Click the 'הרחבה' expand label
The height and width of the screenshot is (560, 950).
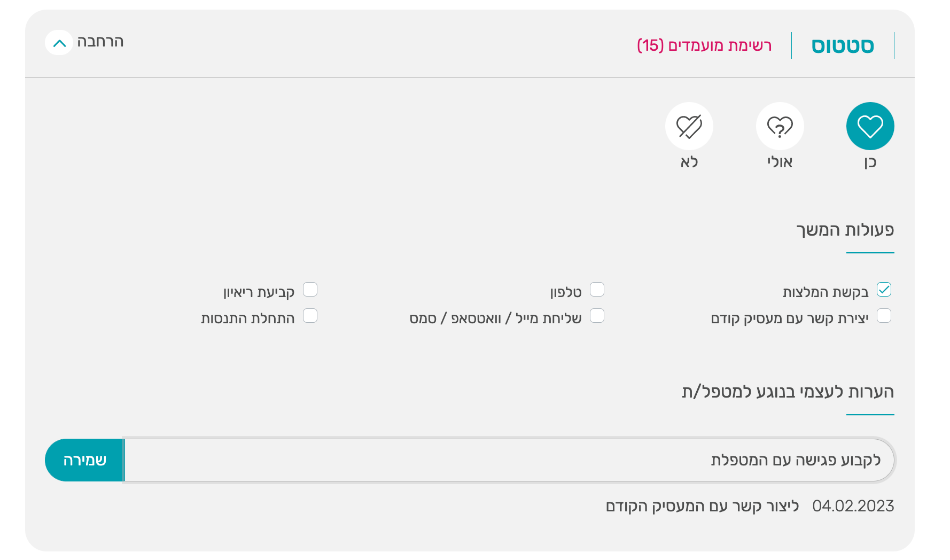100,42
